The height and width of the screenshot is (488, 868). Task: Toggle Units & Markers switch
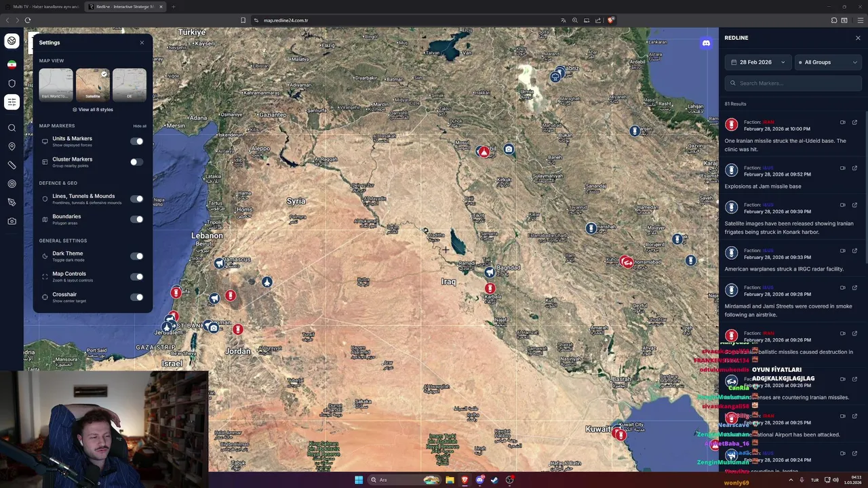[136, 142]
